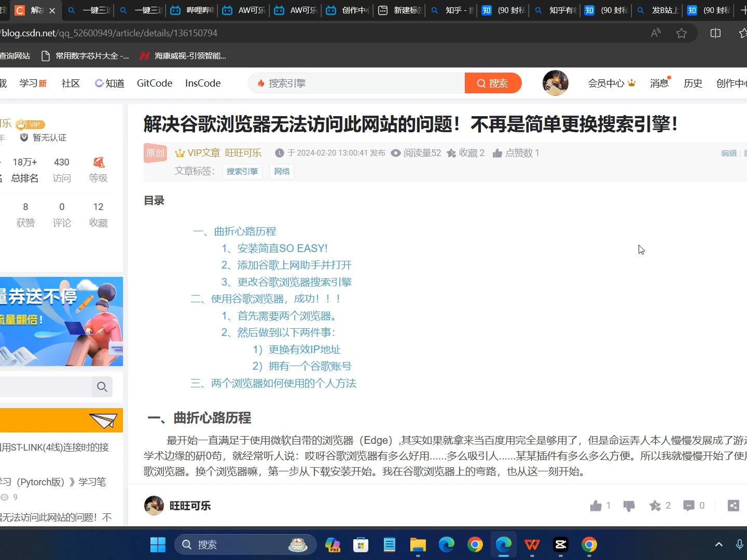Open File Explorer from the taskbar
The width and height of the screenshot is (747, 560).
[x=418, y=544]
